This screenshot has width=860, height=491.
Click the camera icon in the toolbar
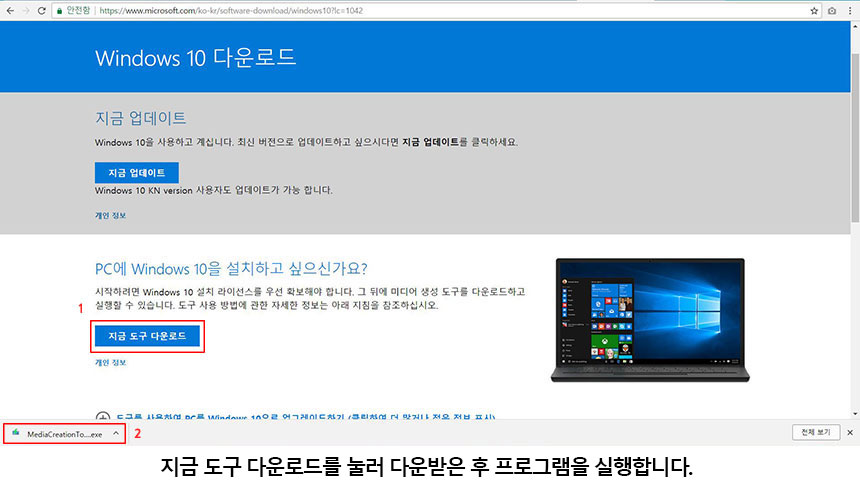pos(832,10)
